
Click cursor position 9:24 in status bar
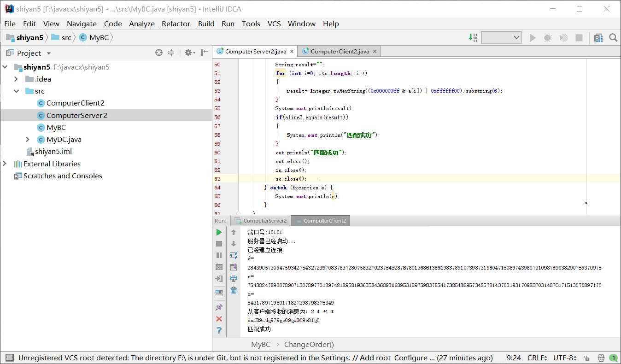pos(514,358)
